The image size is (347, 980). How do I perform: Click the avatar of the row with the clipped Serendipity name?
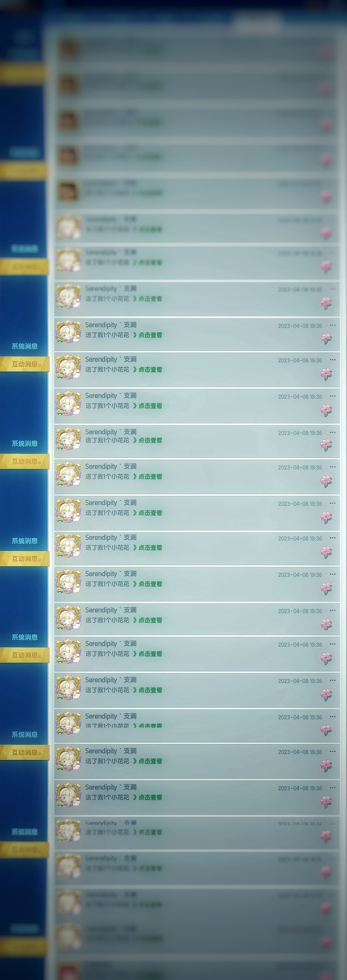pyautogui.click(x=69, y=830)
